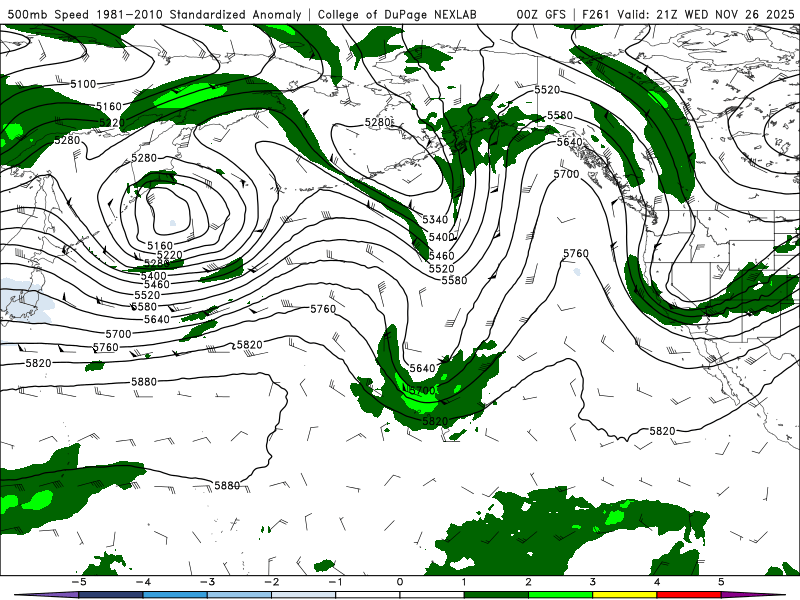Click the 5760 label next to 5820 at left
This screenshot has width=800, height=600.
point(106,347)
